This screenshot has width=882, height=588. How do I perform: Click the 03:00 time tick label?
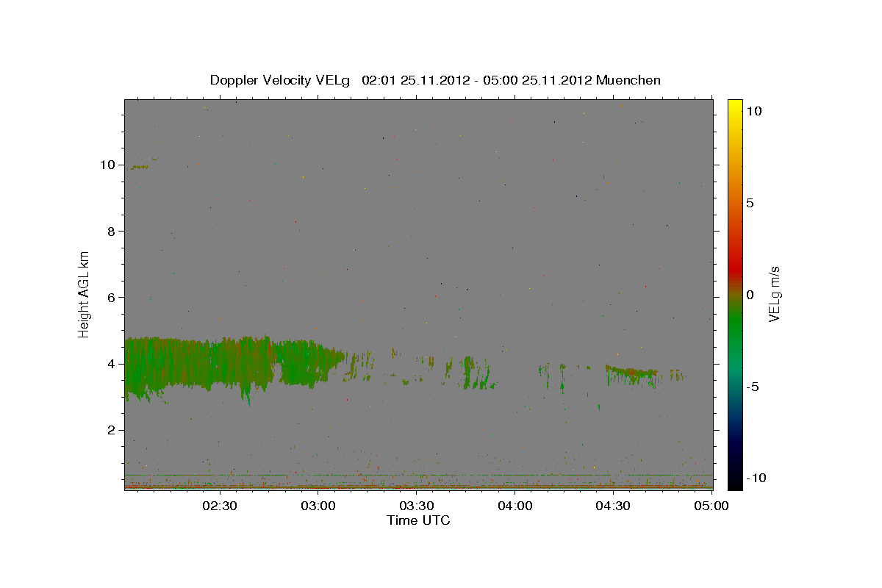coord(318,506)
